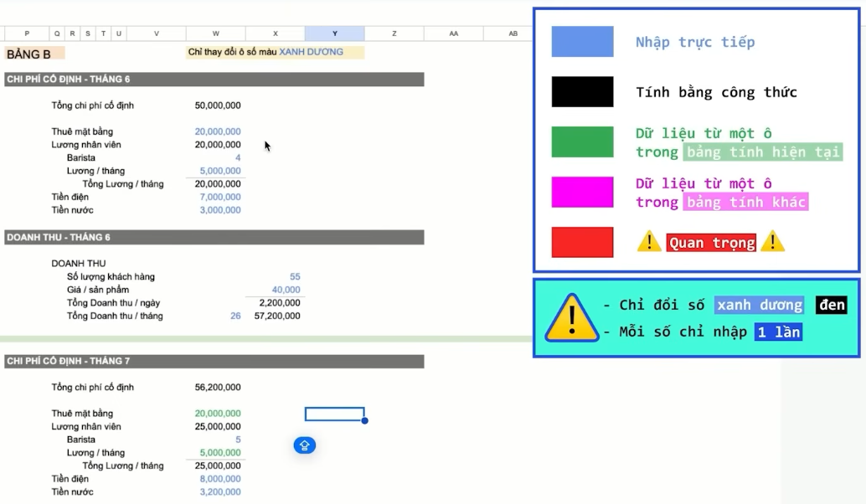The height and width of the screenshot is (504, 866).
Task: Select column header Z
Action: [x=394, y=33]
